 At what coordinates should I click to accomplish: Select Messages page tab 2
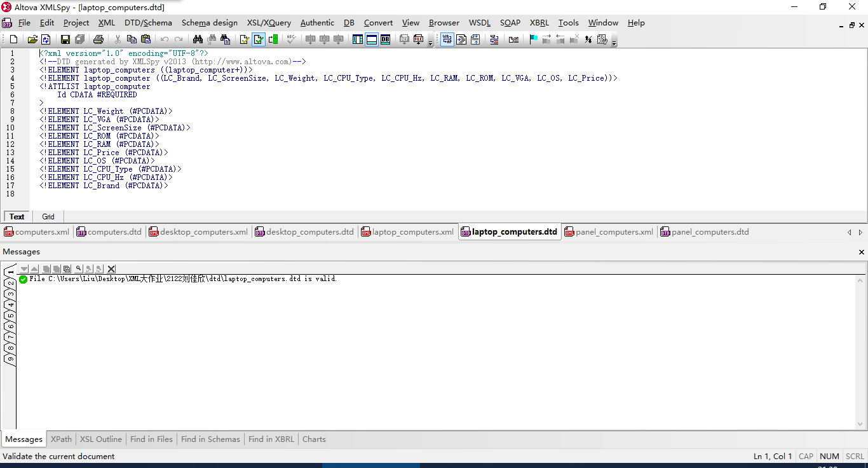(x=10, y=284)
